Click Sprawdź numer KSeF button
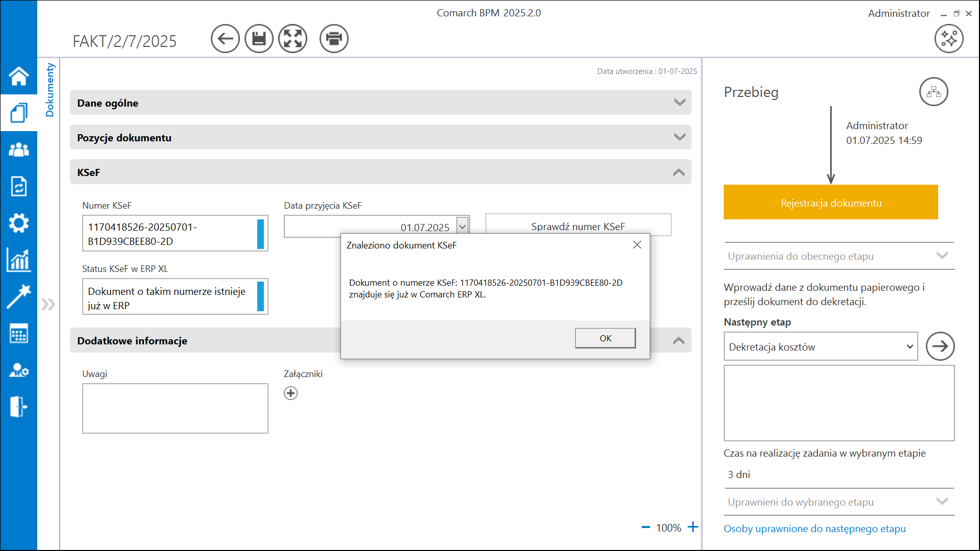This screenshot has height=551, width=980. point(578,225)
